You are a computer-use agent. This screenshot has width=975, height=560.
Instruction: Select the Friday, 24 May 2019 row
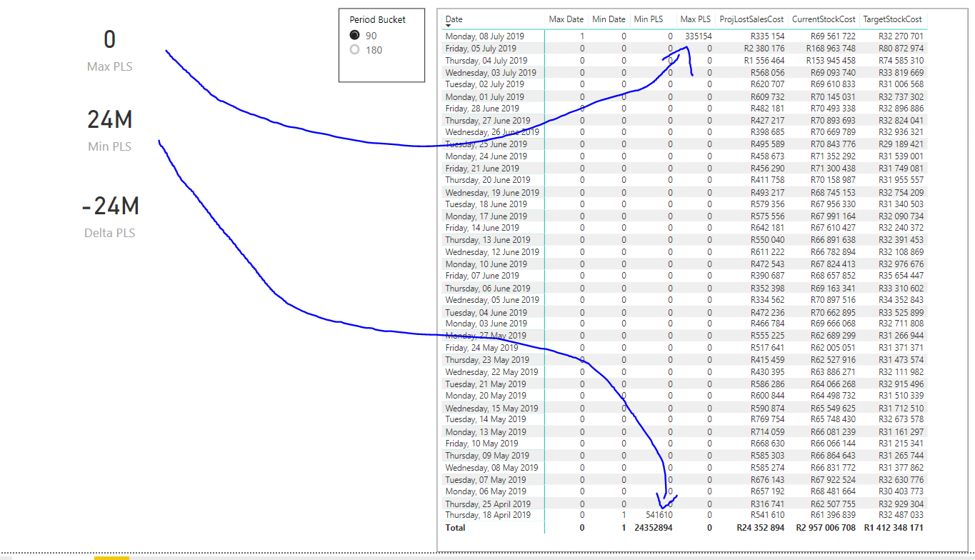click(684, 348)
